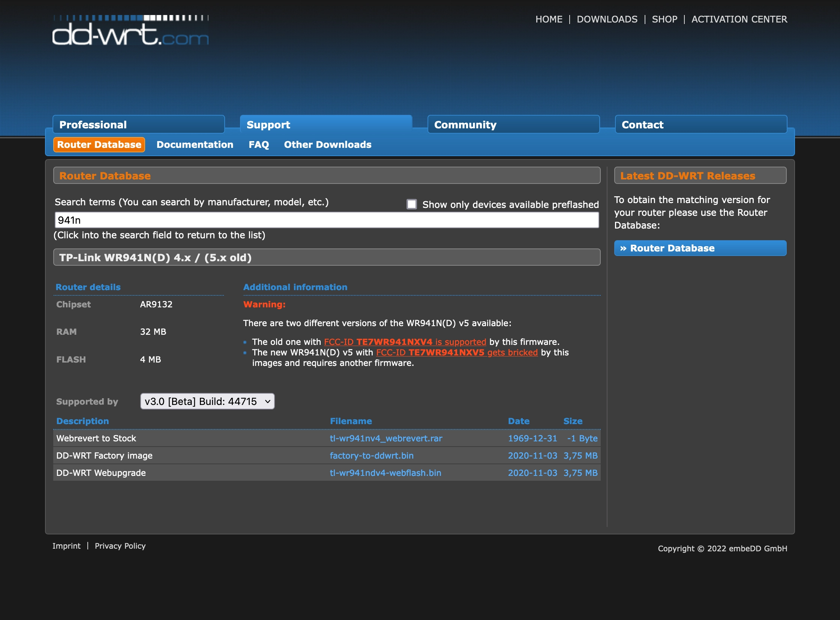Open the FAQ submenu item
Viewport: 840px width, 620px height.
[259, 145]
